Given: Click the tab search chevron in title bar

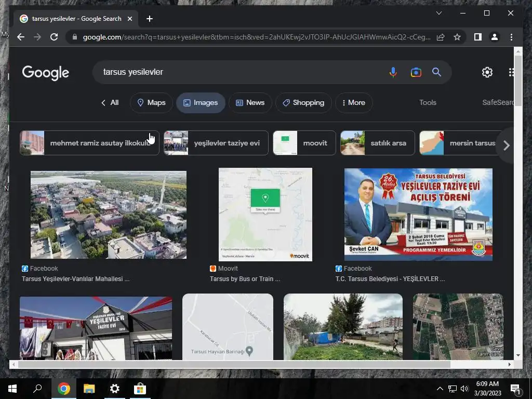Looking at the screenshot, I should click(x=438, y=13).
